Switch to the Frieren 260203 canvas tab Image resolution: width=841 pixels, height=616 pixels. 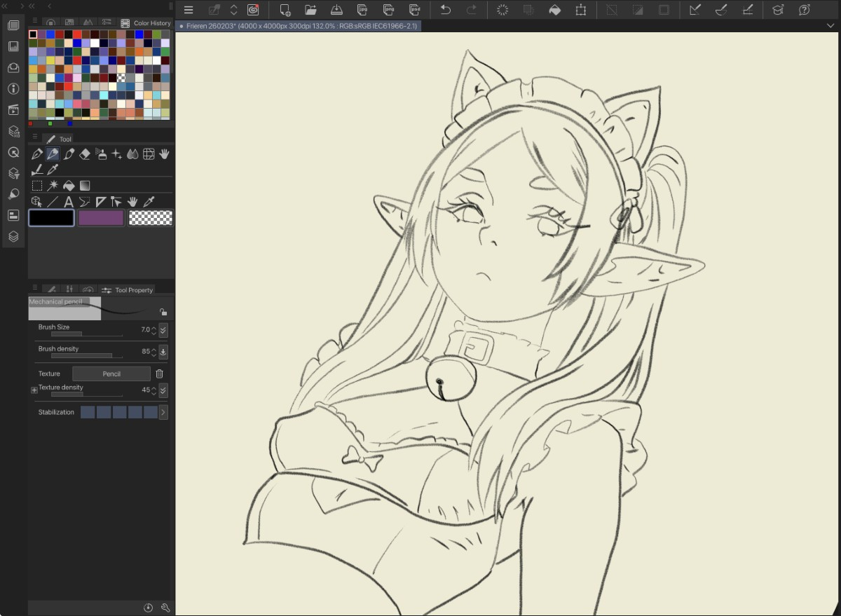pyautogui.click(x=299, y=26)
